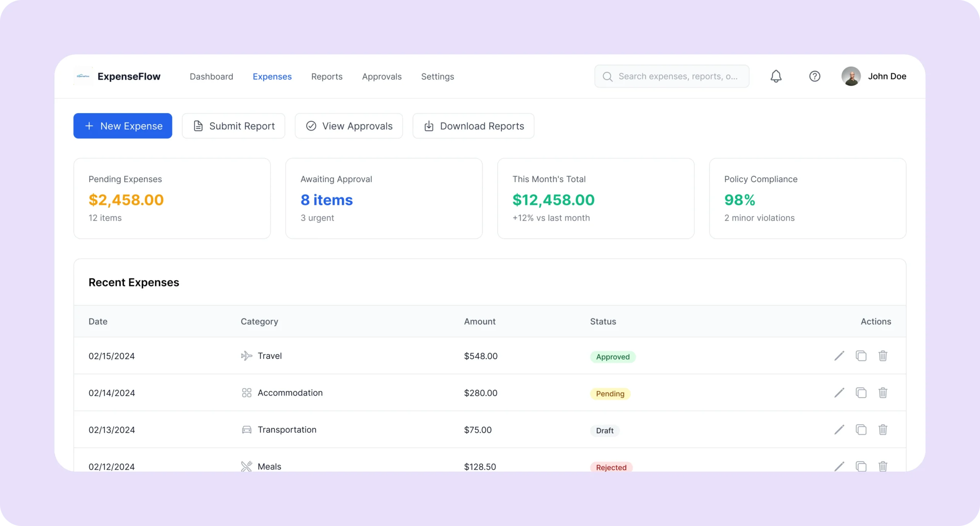980x526 pixels.
Task: Open the help question mark icon
Action: pos(814,76)
